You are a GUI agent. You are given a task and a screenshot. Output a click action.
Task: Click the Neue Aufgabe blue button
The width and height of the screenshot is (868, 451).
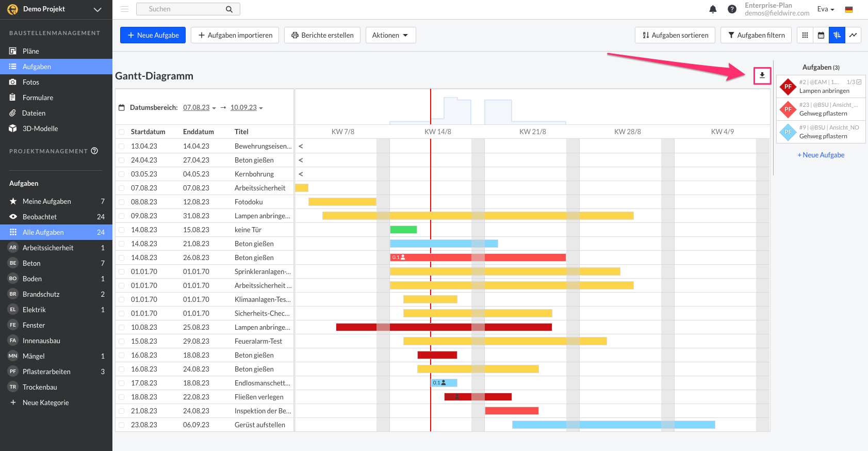point(153,35)
